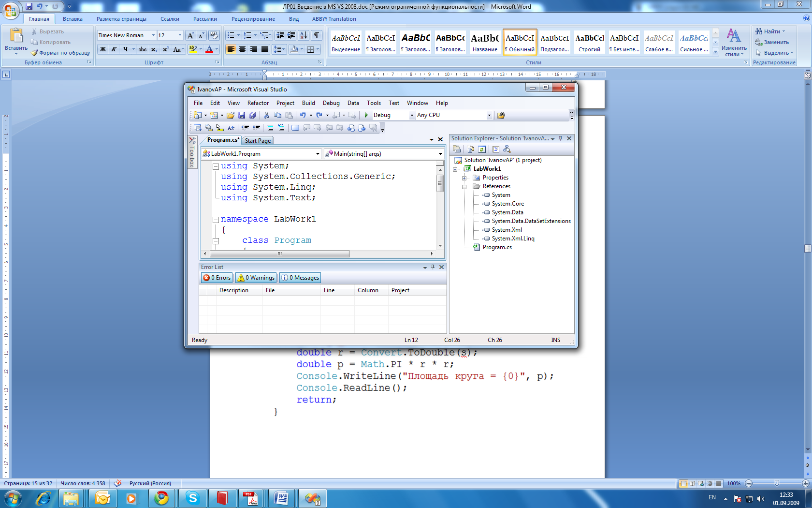Image resolution: width=812 pixels, height=508 pixels.
Task: Open the Build menu in Visual Studio
Action: [x=308, y=103]
